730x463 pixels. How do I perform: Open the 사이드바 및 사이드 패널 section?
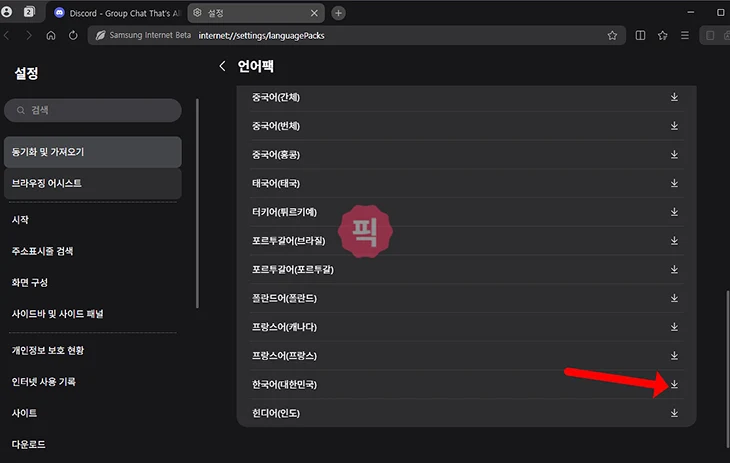(93, 314)
